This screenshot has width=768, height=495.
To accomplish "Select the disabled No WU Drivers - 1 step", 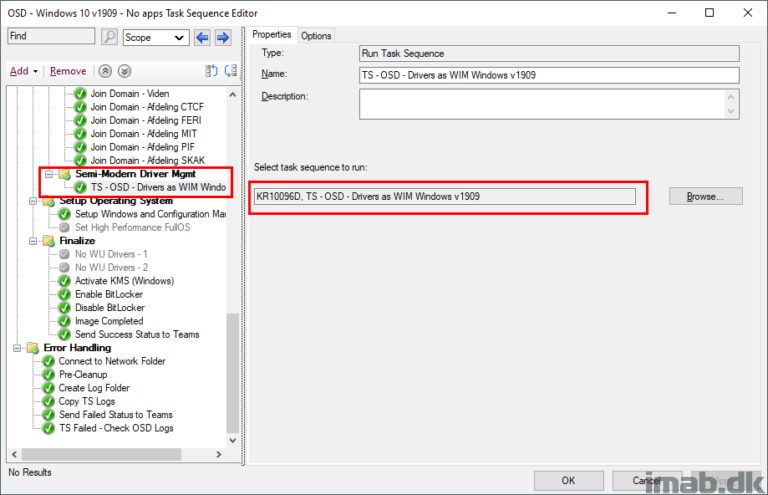I will point(111,254).
